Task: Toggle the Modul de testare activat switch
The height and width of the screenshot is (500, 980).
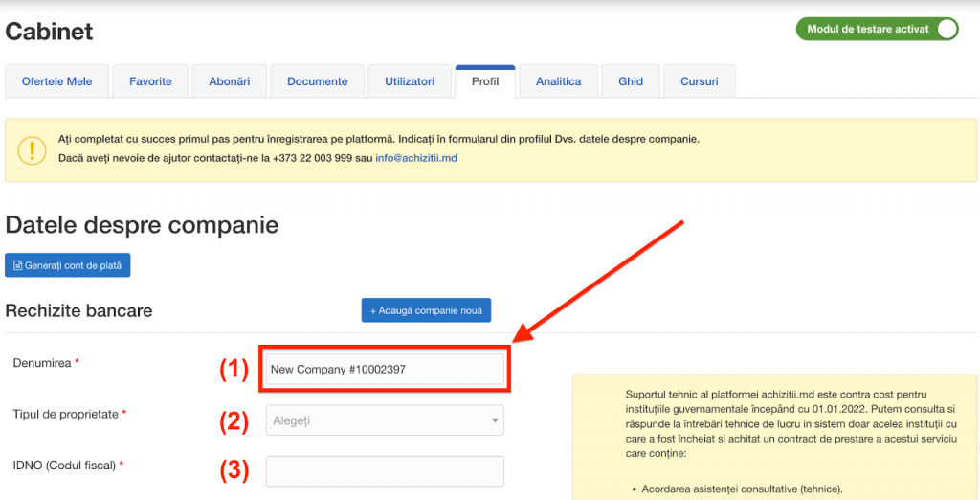Action: coord(946,29)
